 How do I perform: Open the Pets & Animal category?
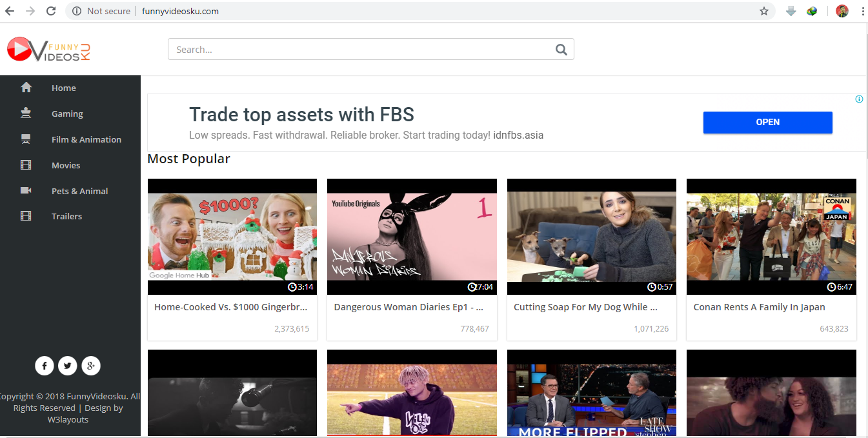click(x=80, y=191)
